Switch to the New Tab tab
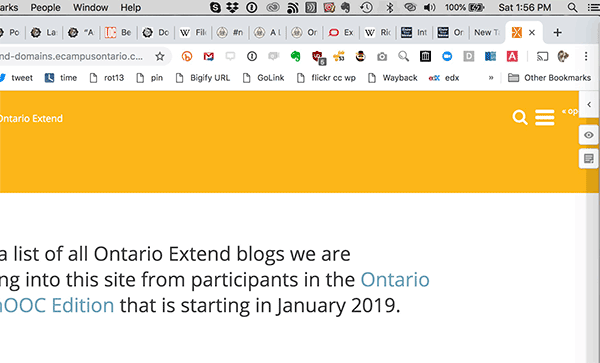 point(487,33)
